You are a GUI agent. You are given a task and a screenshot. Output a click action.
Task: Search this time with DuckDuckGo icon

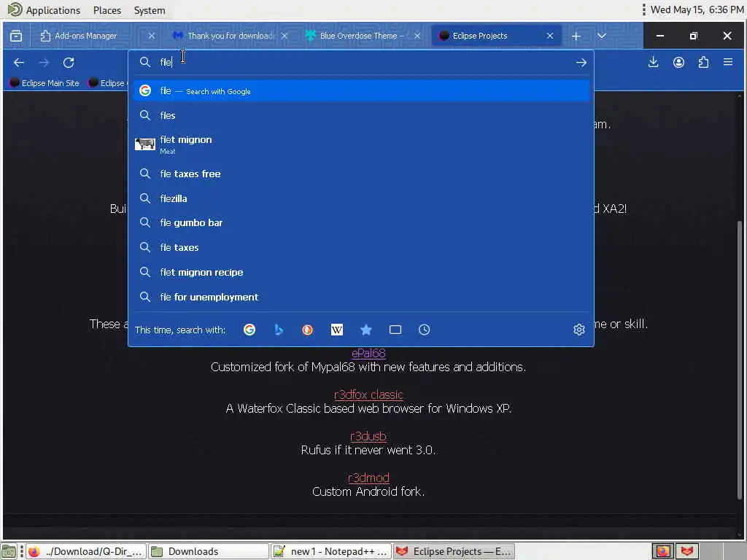pos(308,330)
